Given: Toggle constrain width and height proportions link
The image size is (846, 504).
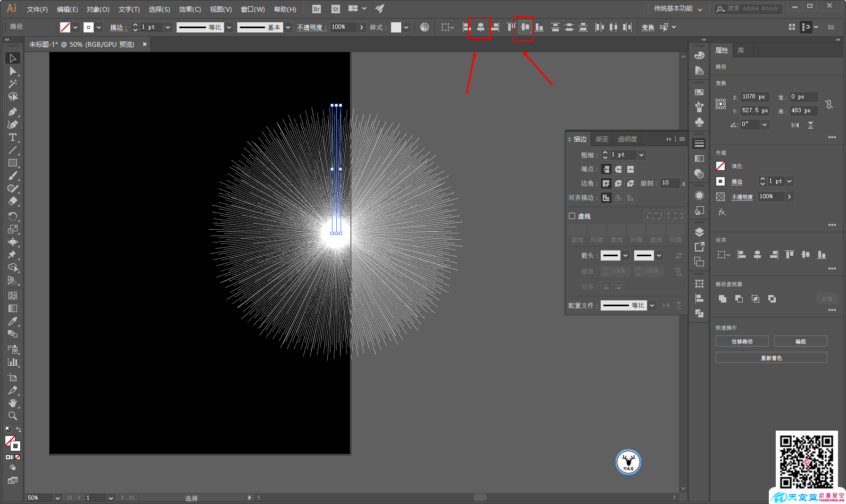Looking at the screenshot, I should click(x=829, y=104).
